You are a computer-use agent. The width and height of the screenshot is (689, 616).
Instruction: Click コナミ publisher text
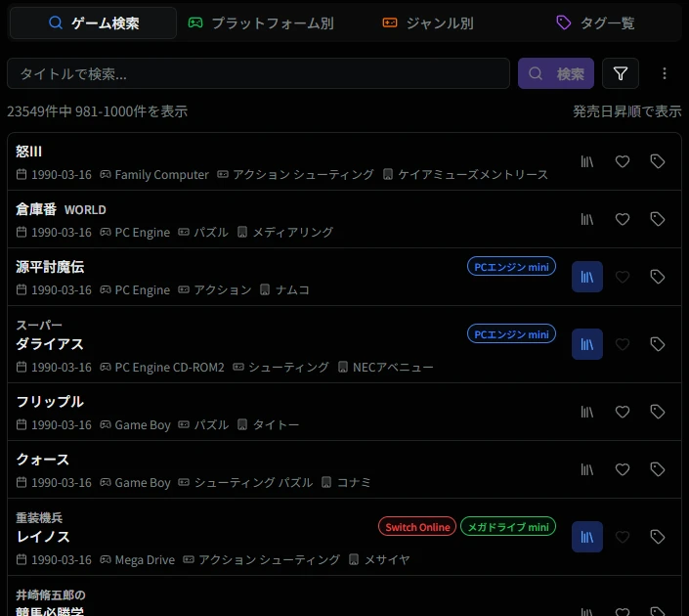point(354,483)
